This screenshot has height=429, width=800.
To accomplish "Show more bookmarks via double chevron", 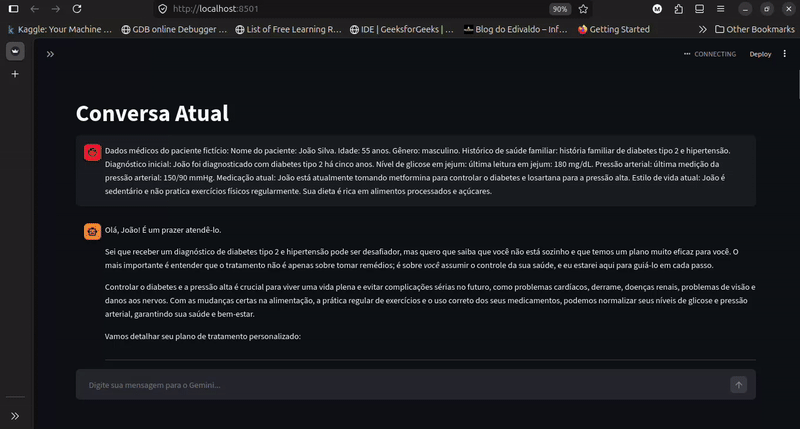I will pos(703,29).
